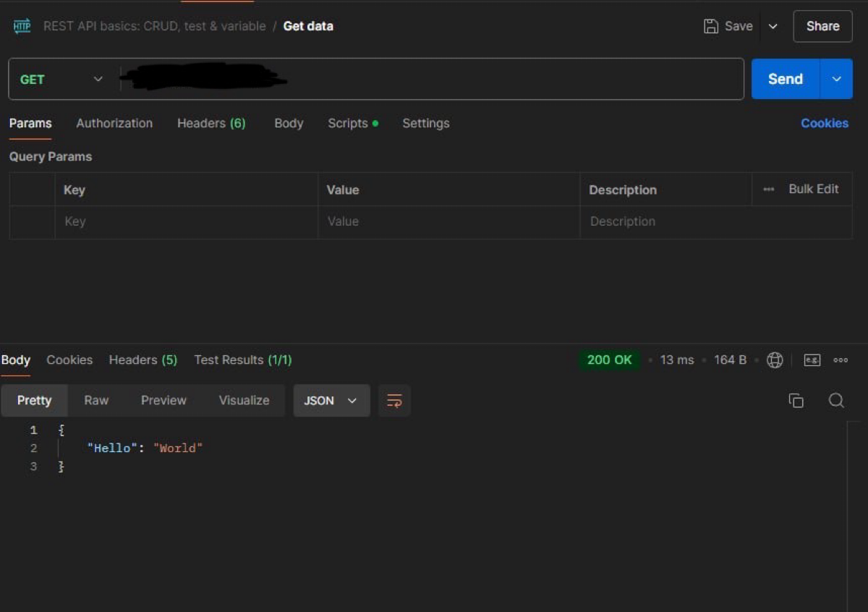This screenshot has height=612, width=868.
Task: Open network information via the globe icon
Action: pyautogui.click(x=775, y=360)
